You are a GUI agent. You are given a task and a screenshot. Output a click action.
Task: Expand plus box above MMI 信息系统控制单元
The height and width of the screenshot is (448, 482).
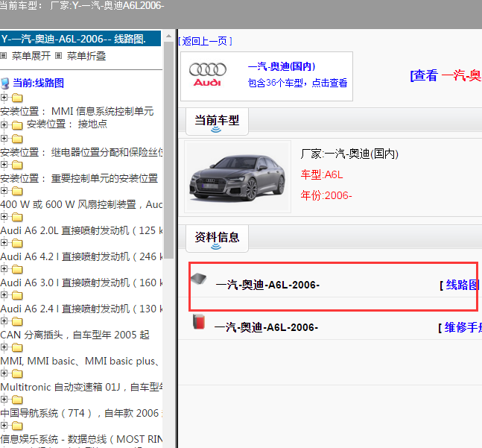(x=4, y=98)
